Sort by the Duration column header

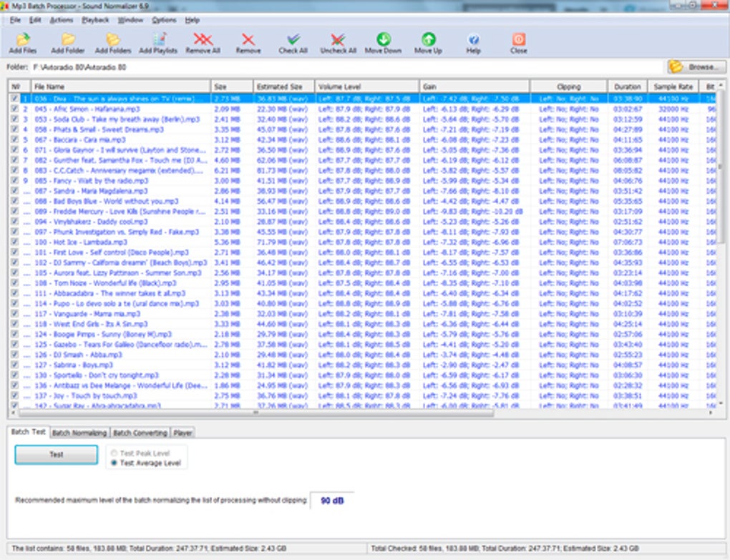click(628, 87)
